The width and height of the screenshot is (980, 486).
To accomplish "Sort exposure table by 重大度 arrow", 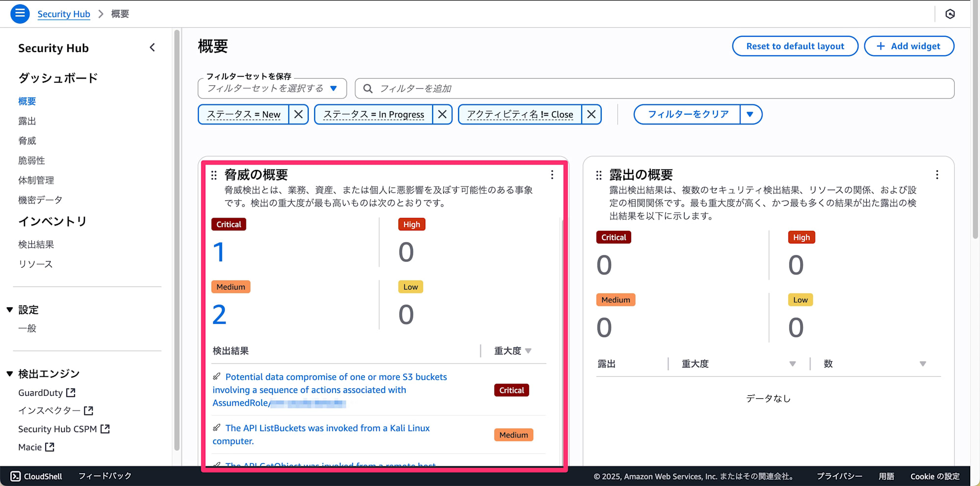I will click(x=792, y=364).
